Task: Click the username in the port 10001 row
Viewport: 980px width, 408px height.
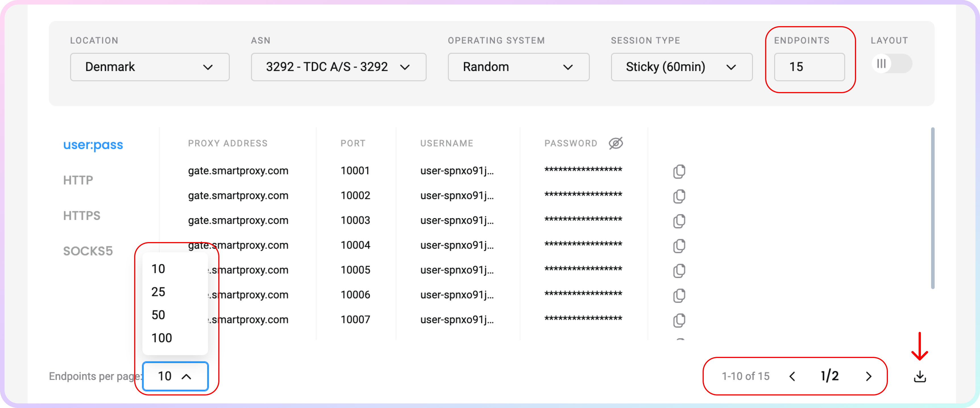Action: pyautogui.click(x=457, y=171)
